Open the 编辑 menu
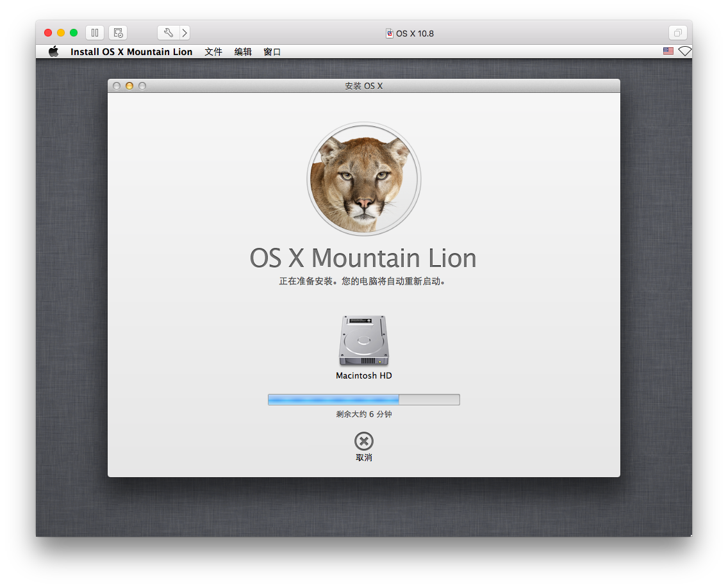 click(x=243, y=51)
